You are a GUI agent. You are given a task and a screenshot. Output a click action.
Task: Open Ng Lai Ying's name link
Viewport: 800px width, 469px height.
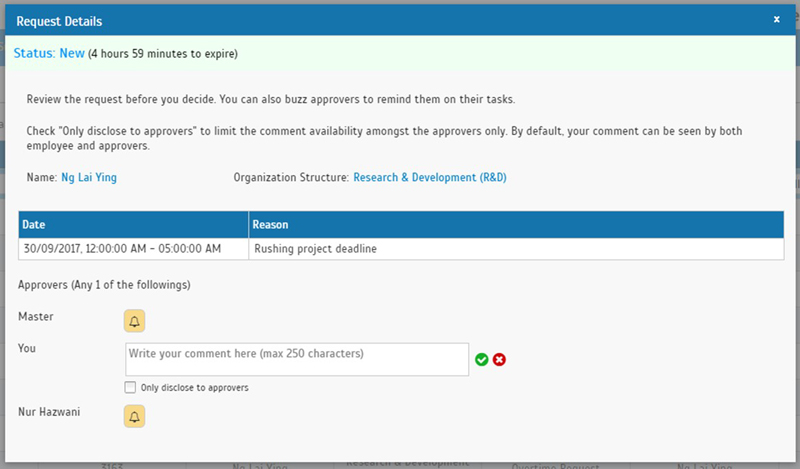[89, 178]
